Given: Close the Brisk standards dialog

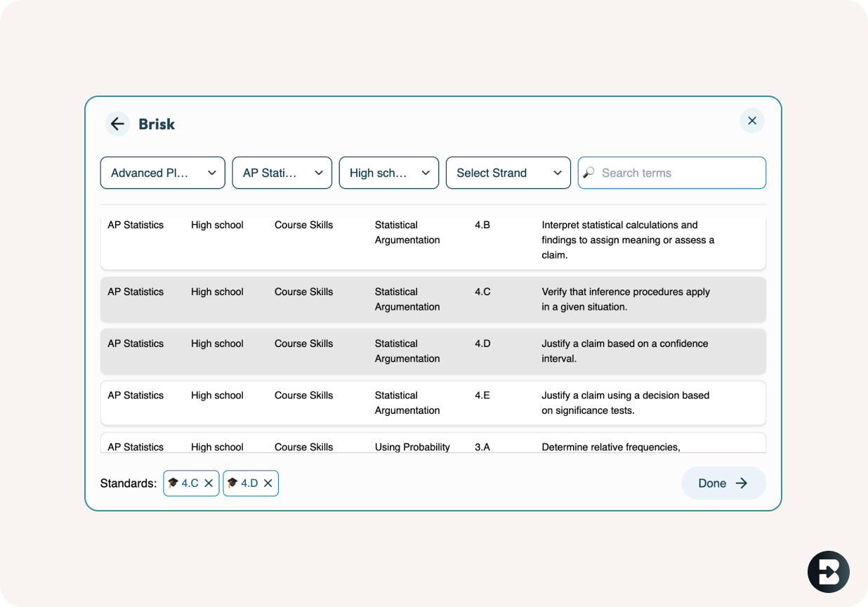Looking at the screenshot, I should pos(752,121).
